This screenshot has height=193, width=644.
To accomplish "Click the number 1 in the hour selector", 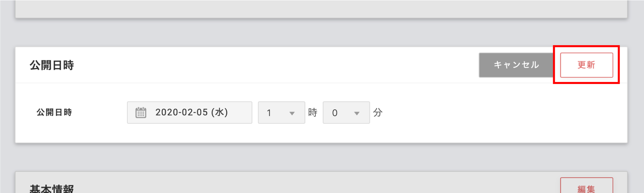I will tap(269, 113).
